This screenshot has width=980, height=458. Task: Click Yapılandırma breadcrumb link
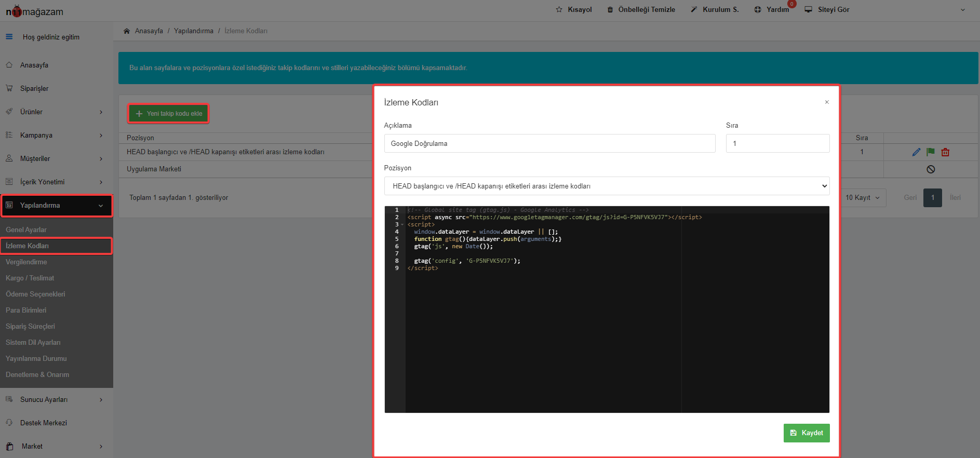(x=194, y=31)
